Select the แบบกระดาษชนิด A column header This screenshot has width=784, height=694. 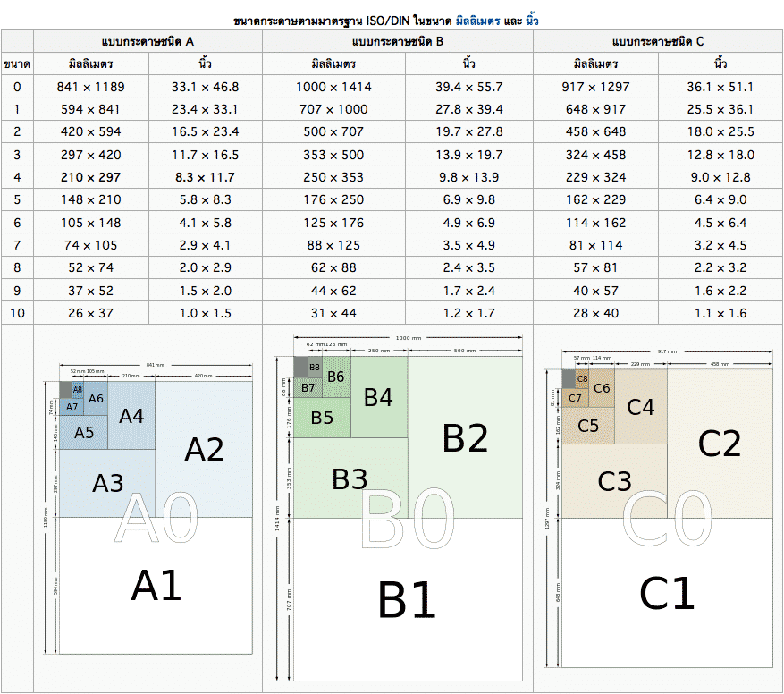click(x=148, y=41)
